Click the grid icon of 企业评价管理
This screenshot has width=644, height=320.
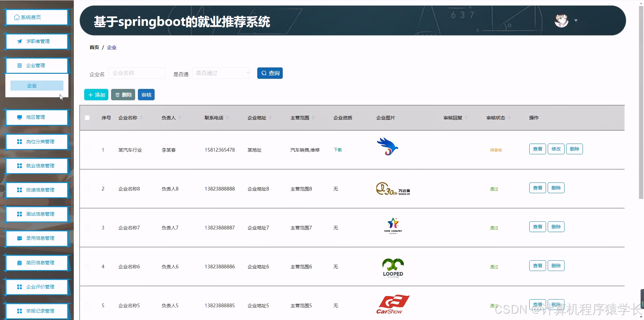[19, 287]
